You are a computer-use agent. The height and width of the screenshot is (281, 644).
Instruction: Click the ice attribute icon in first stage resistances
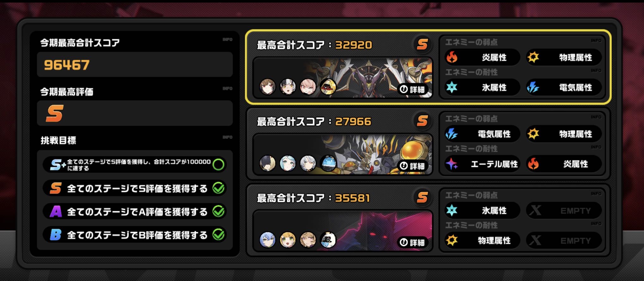point(452,87)
